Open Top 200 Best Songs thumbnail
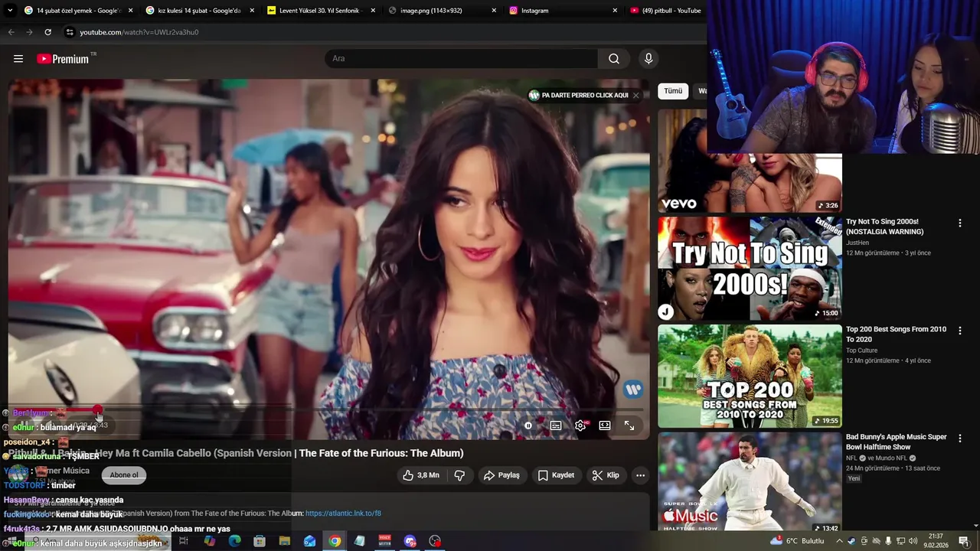This screenshot has width=980, height=551. (750, 376)
